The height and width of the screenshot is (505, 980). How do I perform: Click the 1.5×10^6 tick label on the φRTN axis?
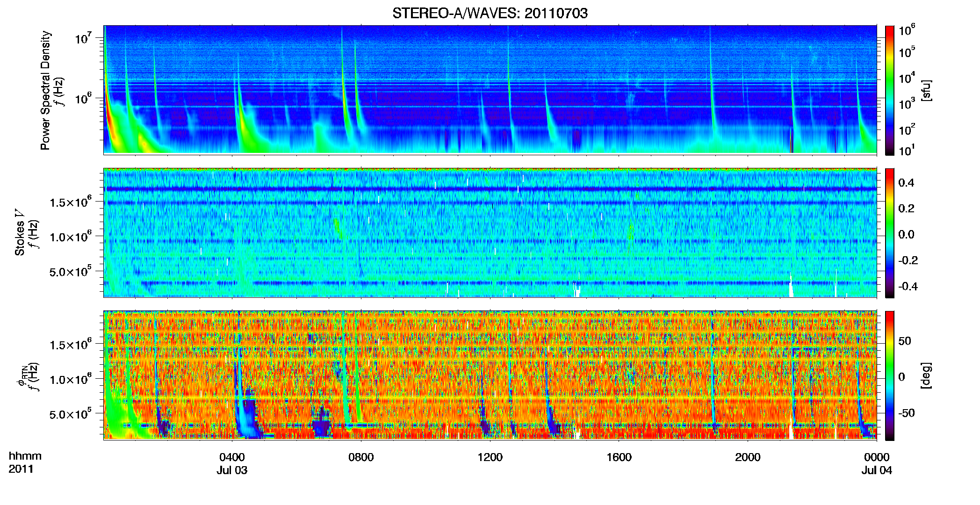tap(70, 345)
